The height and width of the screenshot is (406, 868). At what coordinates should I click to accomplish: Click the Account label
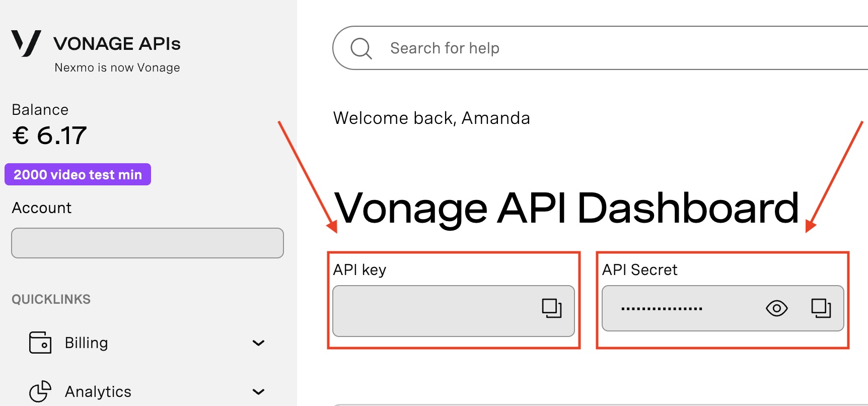coord(42,208)
